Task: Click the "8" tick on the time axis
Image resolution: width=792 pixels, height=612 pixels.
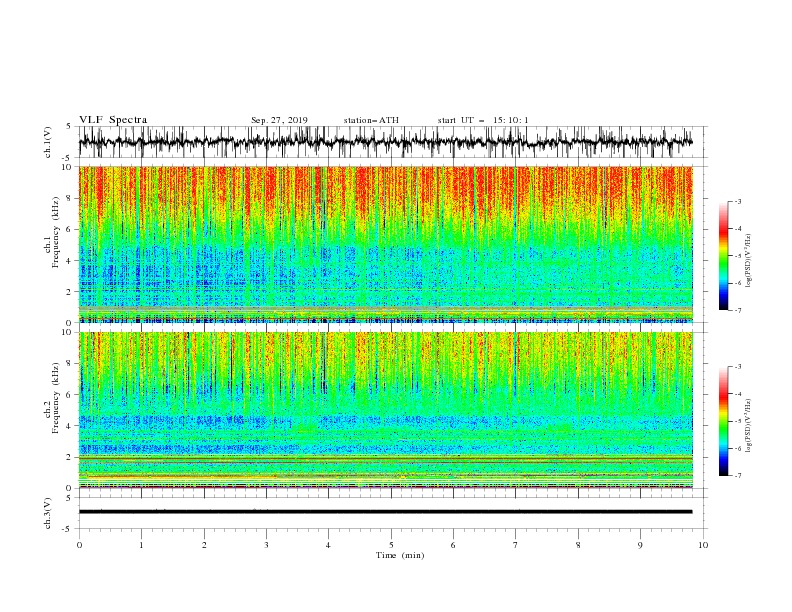Action: [x=578, y=545]
